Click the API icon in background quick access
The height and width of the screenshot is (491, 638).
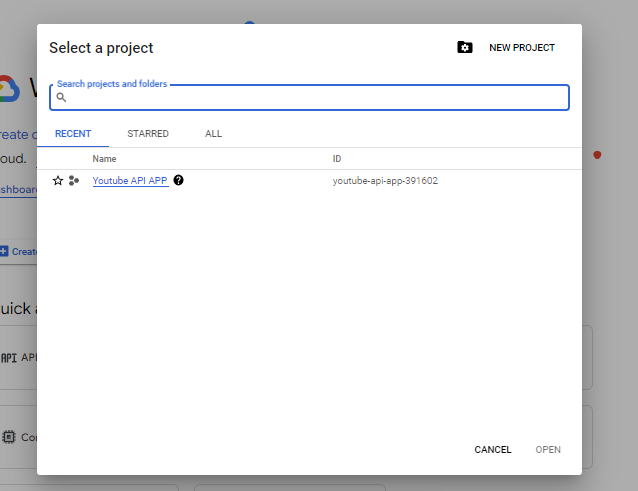pos(9,358)
